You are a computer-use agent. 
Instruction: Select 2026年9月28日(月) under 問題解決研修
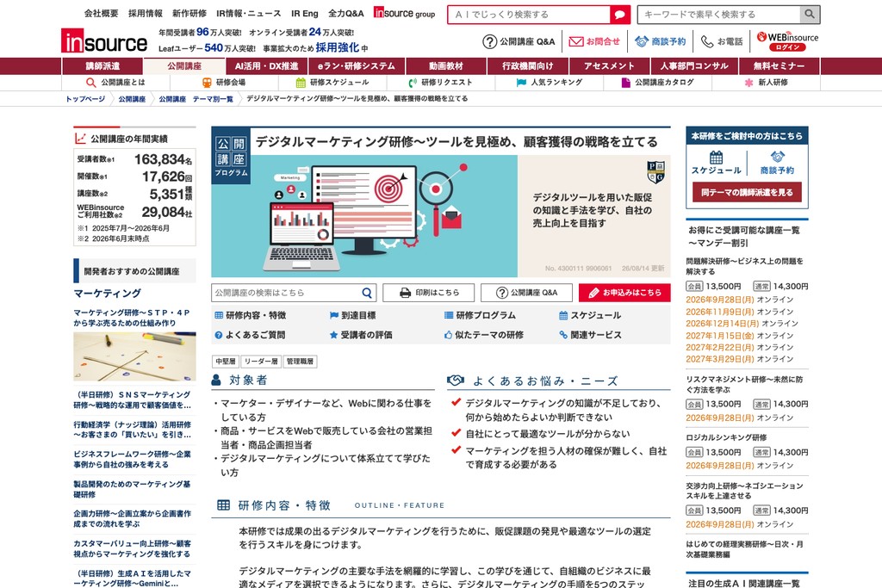(x=719, y=300)
